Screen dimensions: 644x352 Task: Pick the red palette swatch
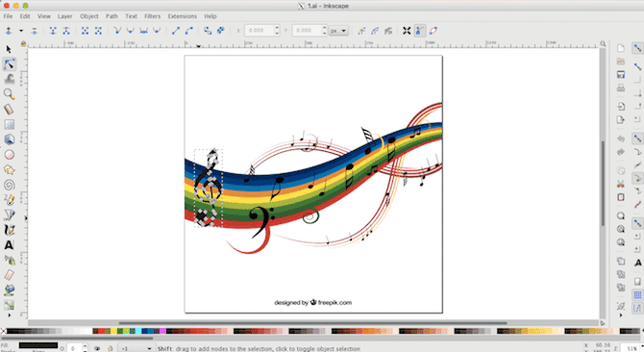102,331
